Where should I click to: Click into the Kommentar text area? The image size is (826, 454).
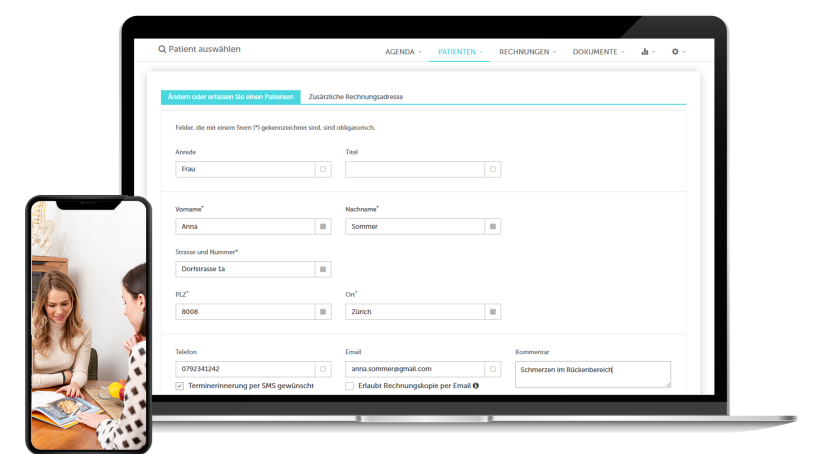pos(592,375)
